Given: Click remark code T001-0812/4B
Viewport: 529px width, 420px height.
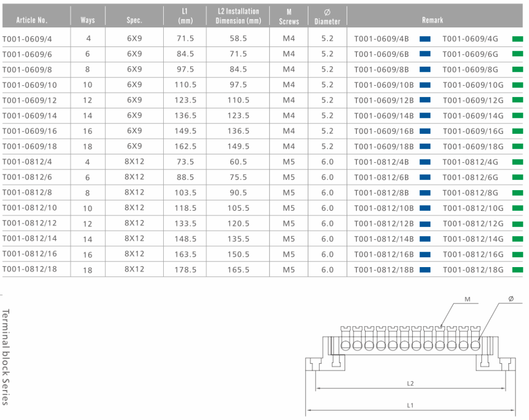Looking at the screenshot, I should click(x=381, y=162).
